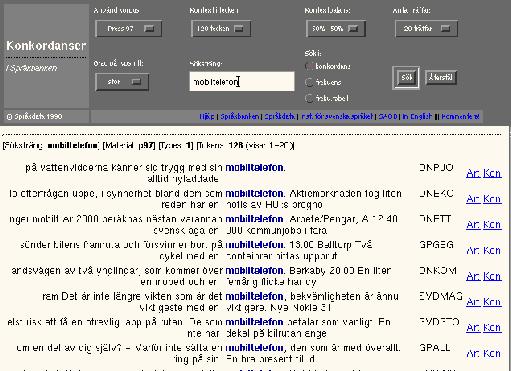Open Art link for the "med överallt" row
511x371 pixels.
473,354
